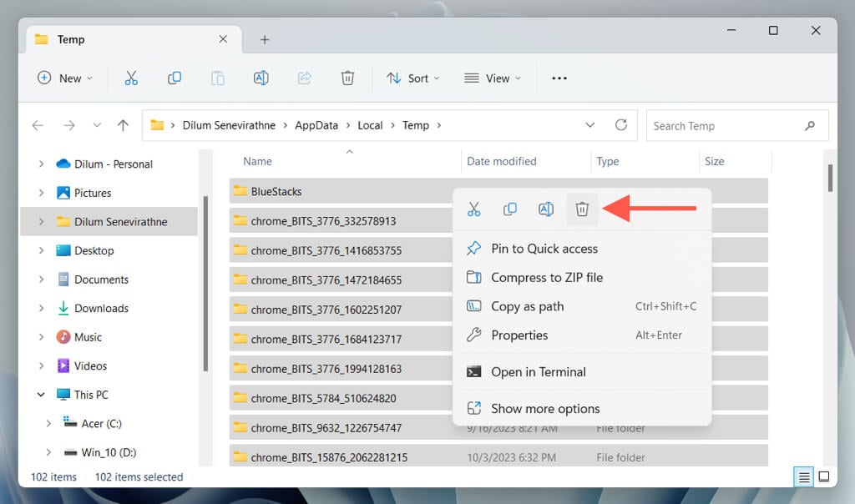Click the Rename icon in the toolbar
This screenshot has height=504, width=855.
click(261, 78)
